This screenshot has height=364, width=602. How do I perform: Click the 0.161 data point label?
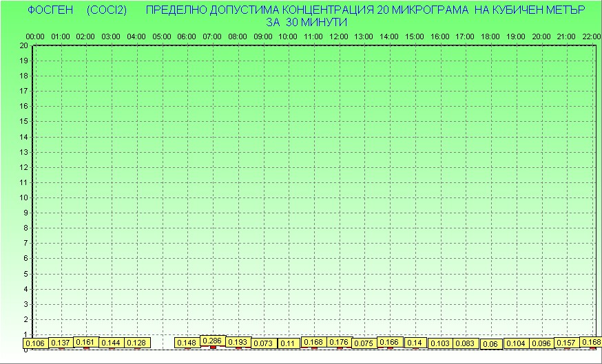[86, 341]
